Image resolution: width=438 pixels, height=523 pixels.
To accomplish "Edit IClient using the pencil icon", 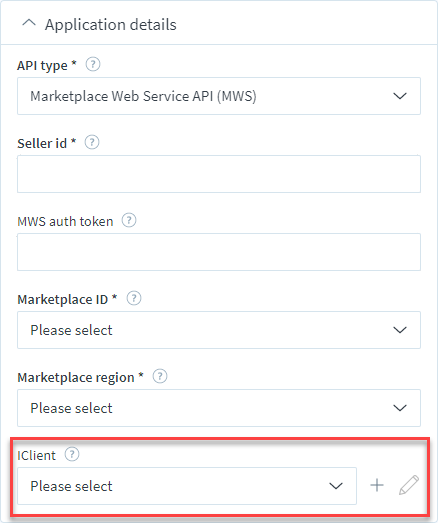I will coord(409,485).
